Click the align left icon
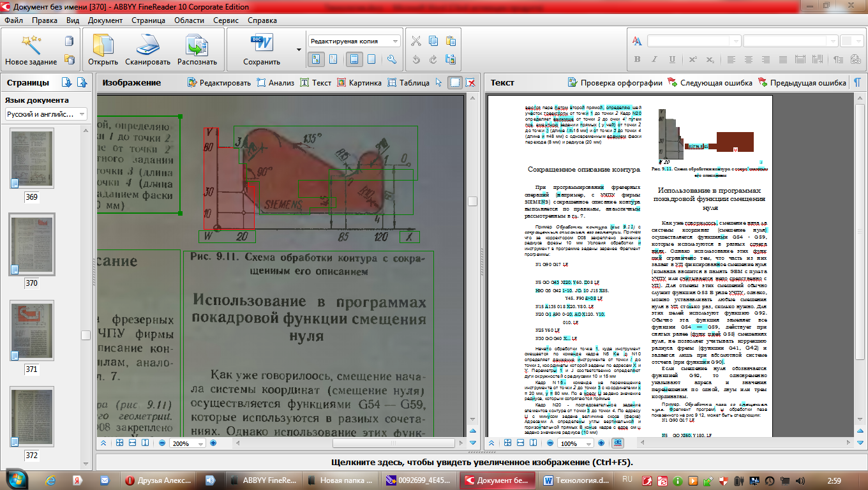 731,59
